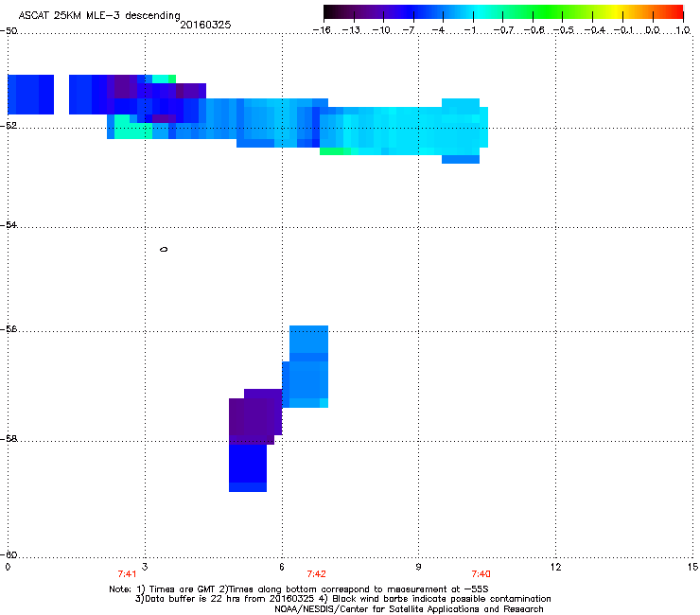Click the NOAA/NESDIS credit line
Image resolution: width=700 pixels, height=615 pixels.
pyautogui.click(x=409, y=609)
